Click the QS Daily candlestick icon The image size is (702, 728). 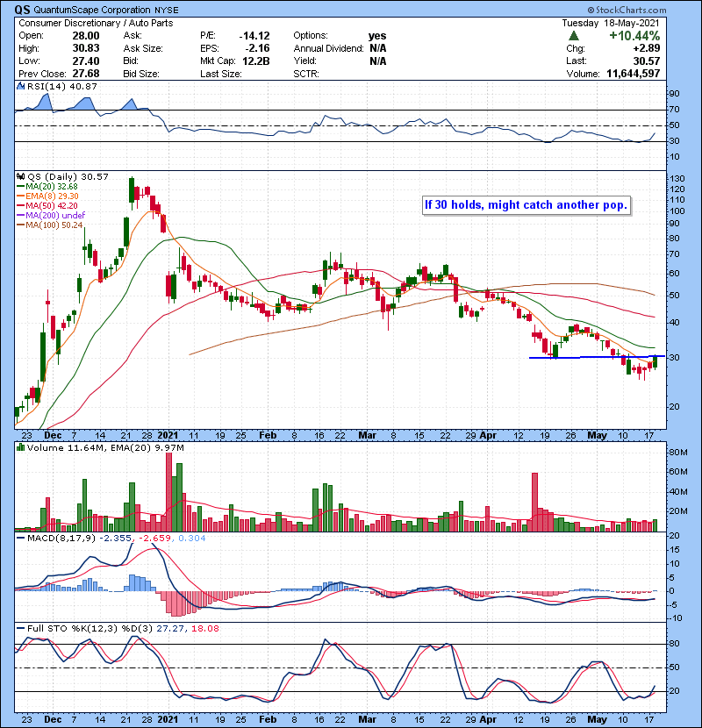(20, 176)
